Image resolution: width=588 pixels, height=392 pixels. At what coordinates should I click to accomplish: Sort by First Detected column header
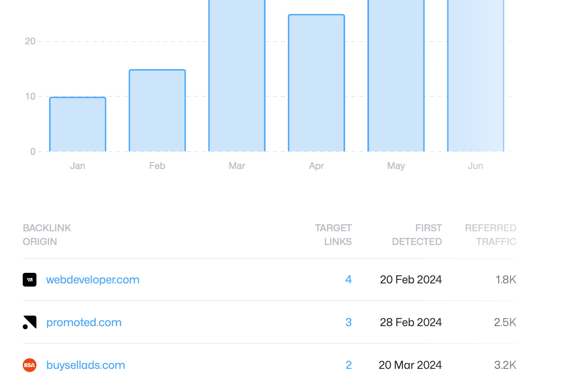point(417,235)
